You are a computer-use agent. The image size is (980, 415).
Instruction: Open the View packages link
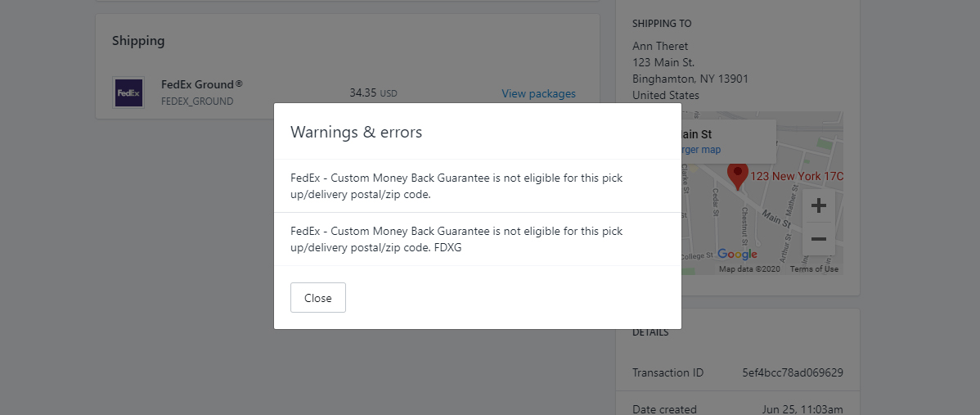[x=538, y=94]
